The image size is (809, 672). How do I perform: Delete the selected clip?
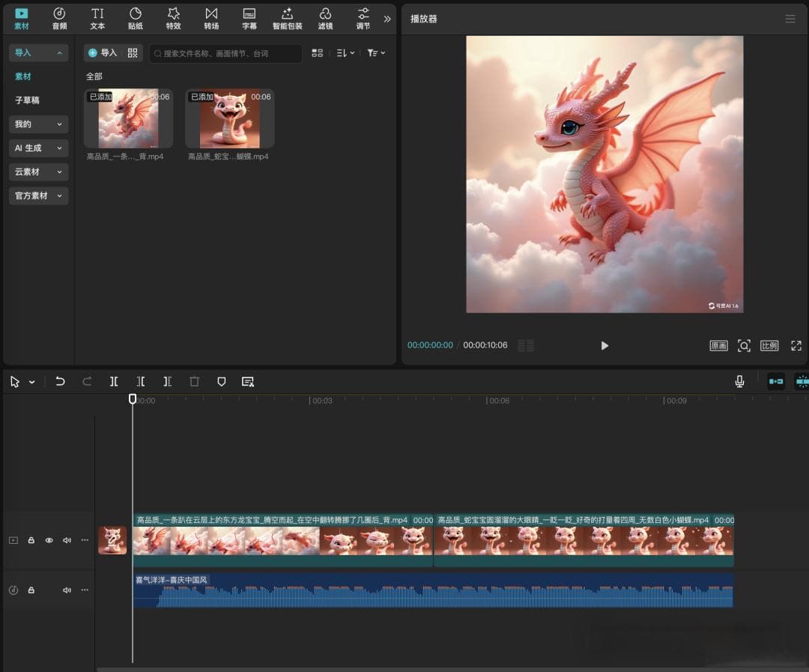pyautogui.click(x=194, y=381)
